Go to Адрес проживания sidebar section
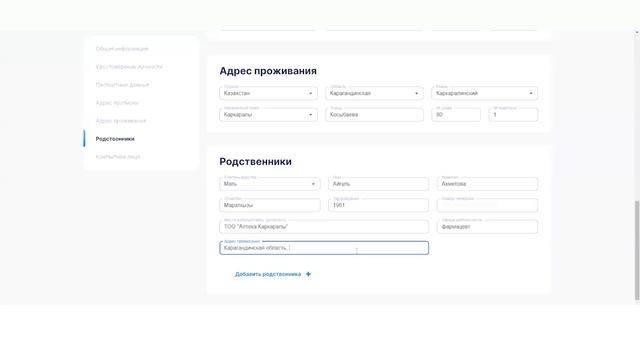Viewport: 640px width, 360px height. click(121, 121)
